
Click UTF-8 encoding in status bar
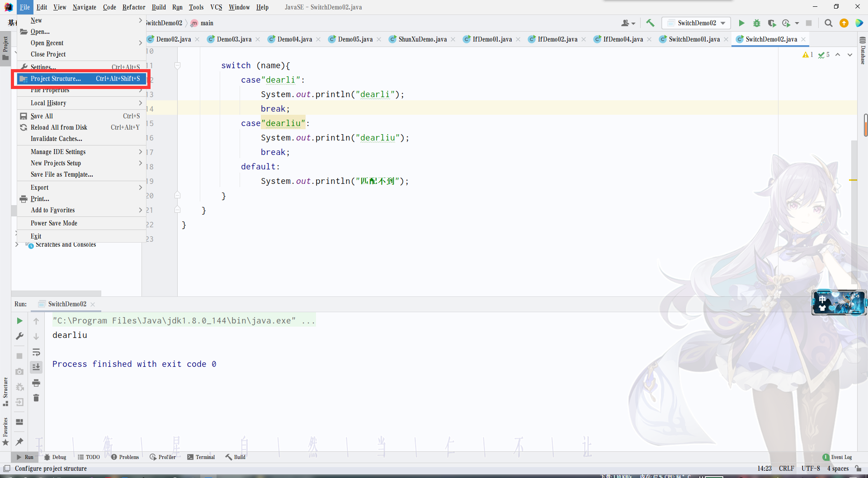(810, 469)
